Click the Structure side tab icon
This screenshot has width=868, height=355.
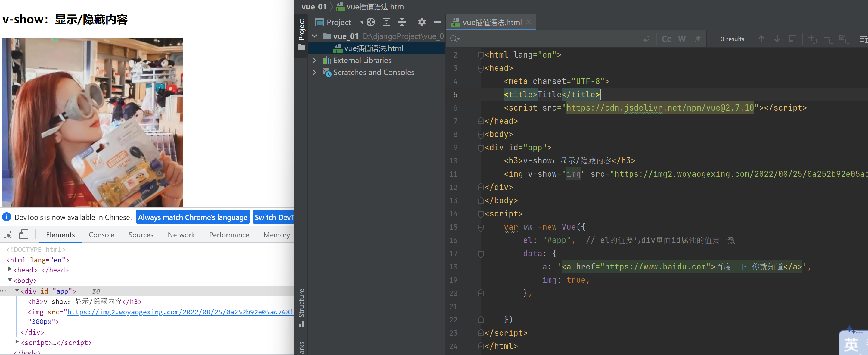pos(301,324)
